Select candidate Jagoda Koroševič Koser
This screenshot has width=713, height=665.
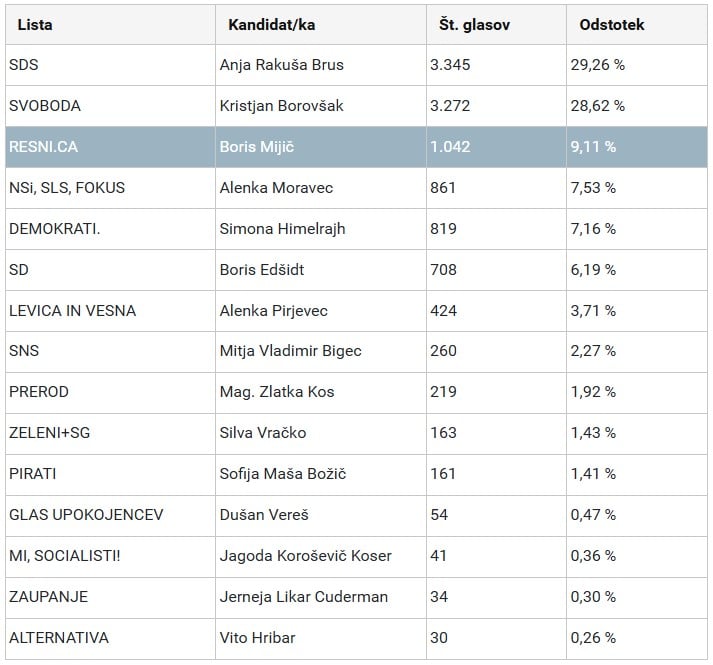305,556
